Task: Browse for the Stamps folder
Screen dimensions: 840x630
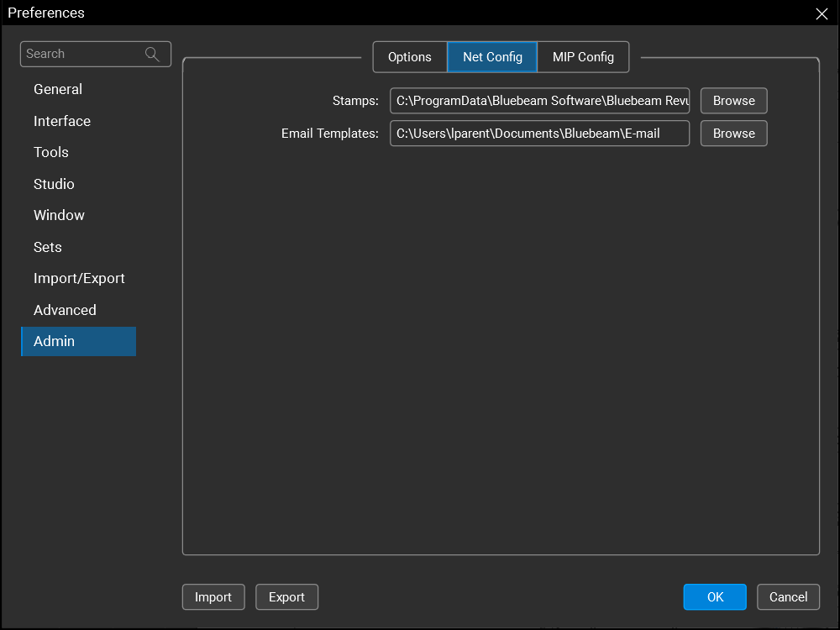Action: [x=733, y=101]
